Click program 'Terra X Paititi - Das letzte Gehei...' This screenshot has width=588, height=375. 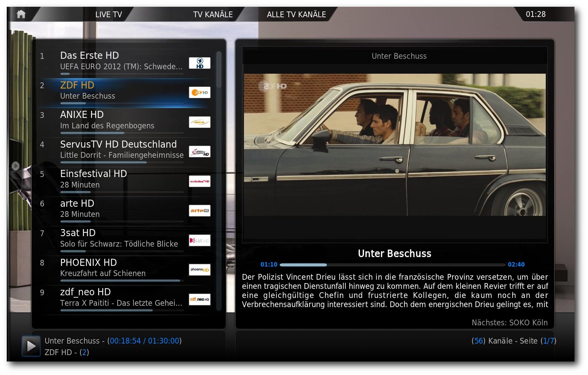pos(121,303)
